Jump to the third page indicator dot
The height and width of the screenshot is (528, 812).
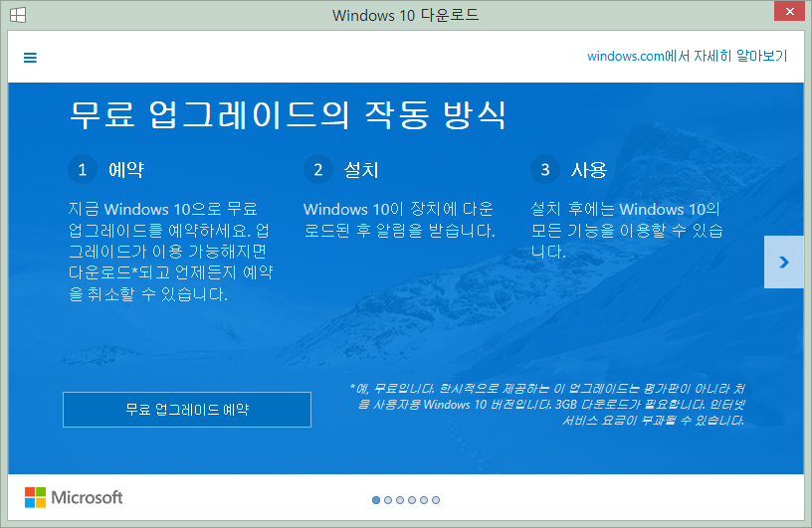[400, 500]
